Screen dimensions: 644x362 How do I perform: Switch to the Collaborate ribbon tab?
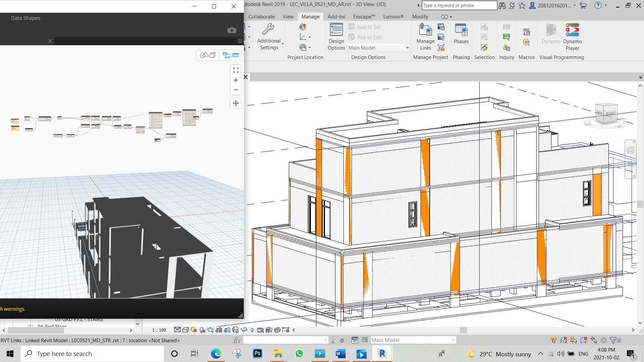pos(261,16)
